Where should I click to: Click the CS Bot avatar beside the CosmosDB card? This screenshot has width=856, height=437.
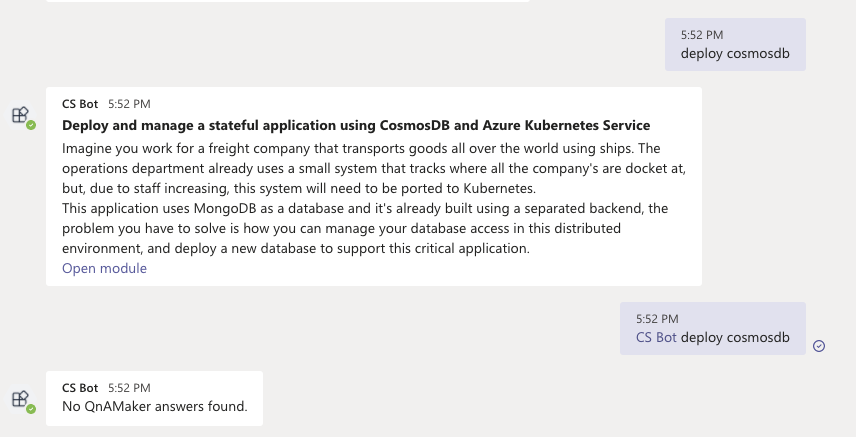click(x=20, y=116)
